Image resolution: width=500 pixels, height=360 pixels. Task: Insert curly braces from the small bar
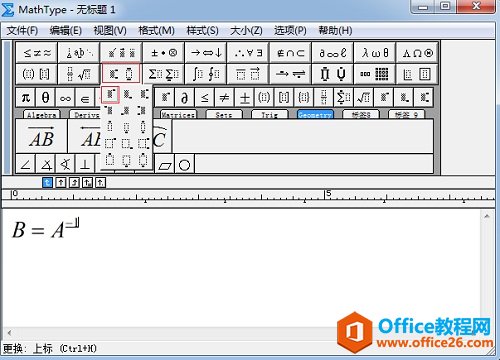pos(304,98)
